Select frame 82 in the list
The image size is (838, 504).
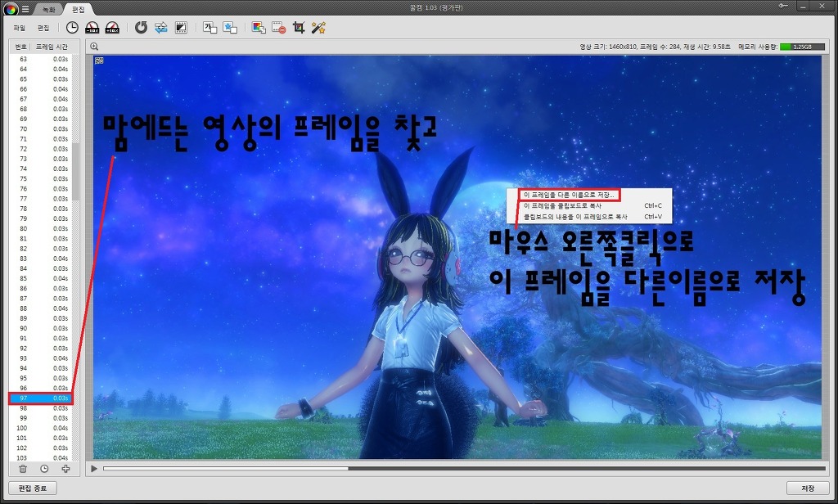tap(41, 249)
